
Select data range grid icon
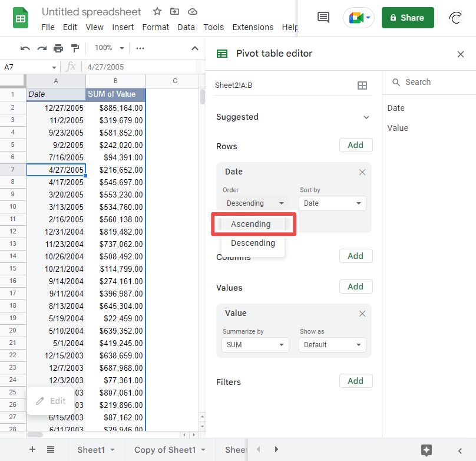[362, 85]
